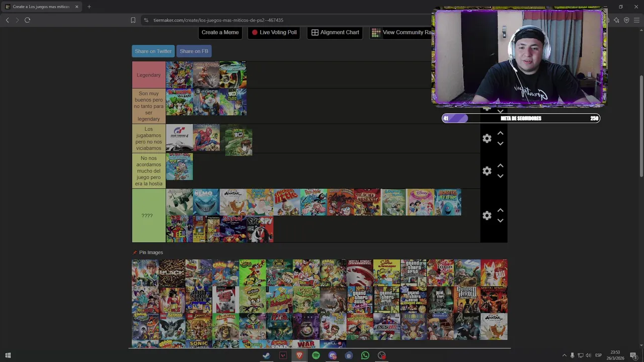644x362 pixels.
Task: Click the Pin Images link
Action: pyautogui.click(x=147, y=252)
